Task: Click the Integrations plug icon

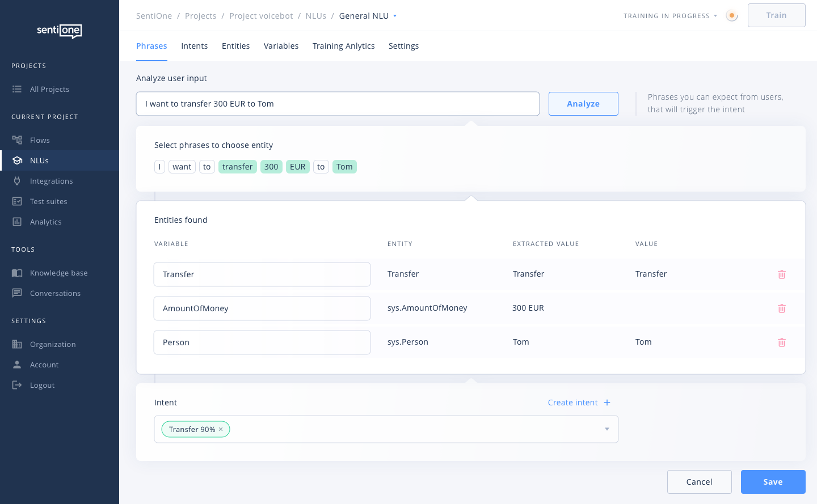Action: coord(17,181)
